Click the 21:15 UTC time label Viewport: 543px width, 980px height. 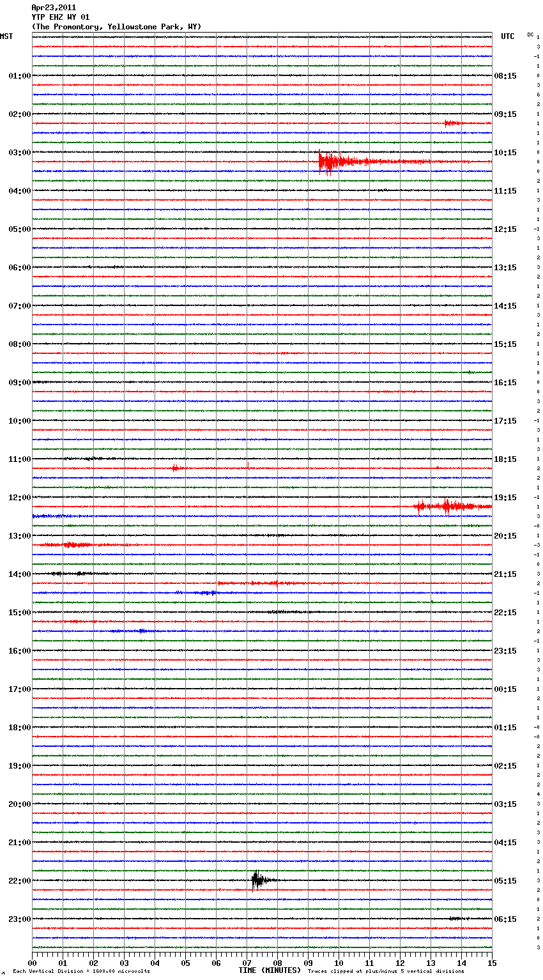point(505,574)
